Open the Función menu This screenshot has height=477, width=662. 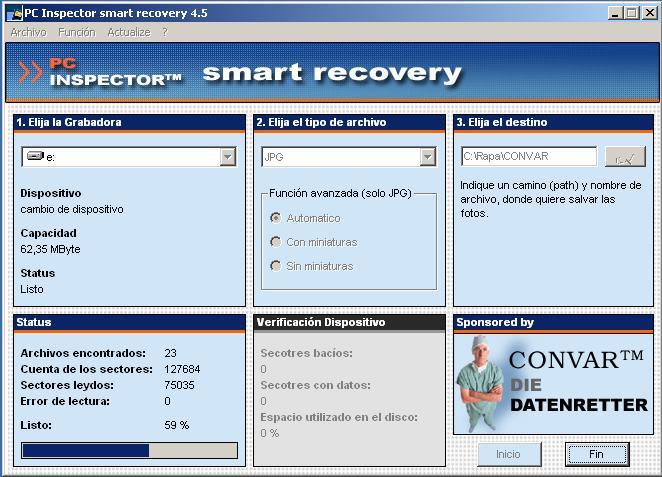(x=77, y=32)
